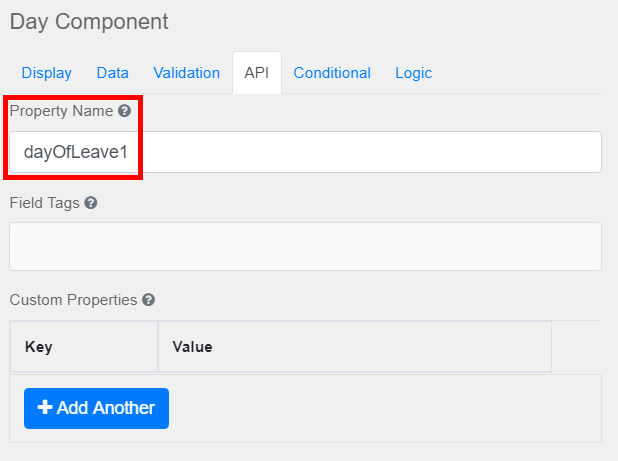Go to the Validation tab
This screenshot has width=618, height=461.
click(x=186, y=73)
